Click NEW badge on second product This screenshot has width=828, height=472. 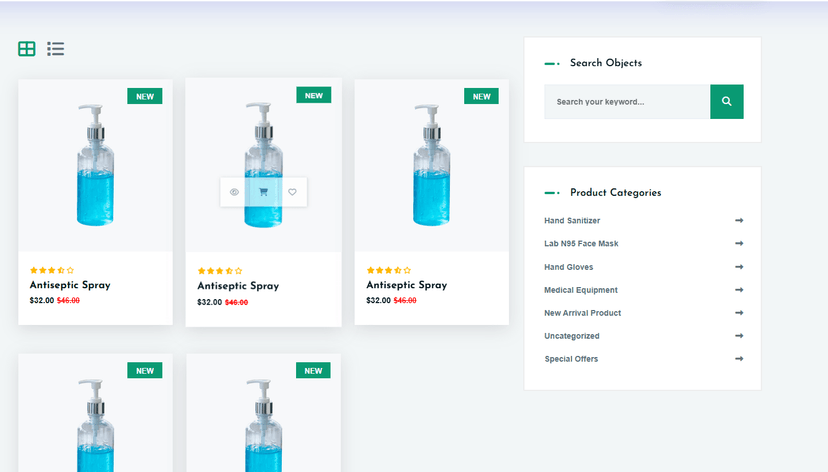click(314, 96)
